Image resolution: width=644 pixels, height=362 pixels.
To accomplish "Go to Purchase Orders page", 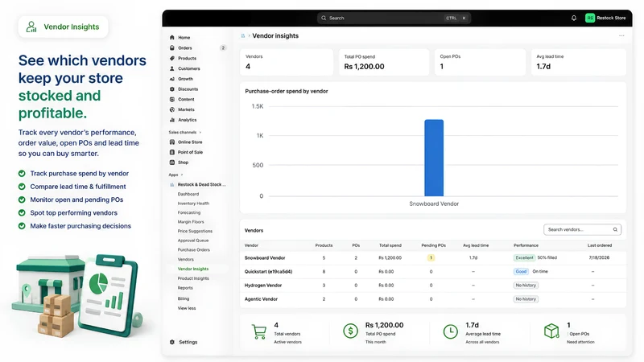I will (193, 249).
